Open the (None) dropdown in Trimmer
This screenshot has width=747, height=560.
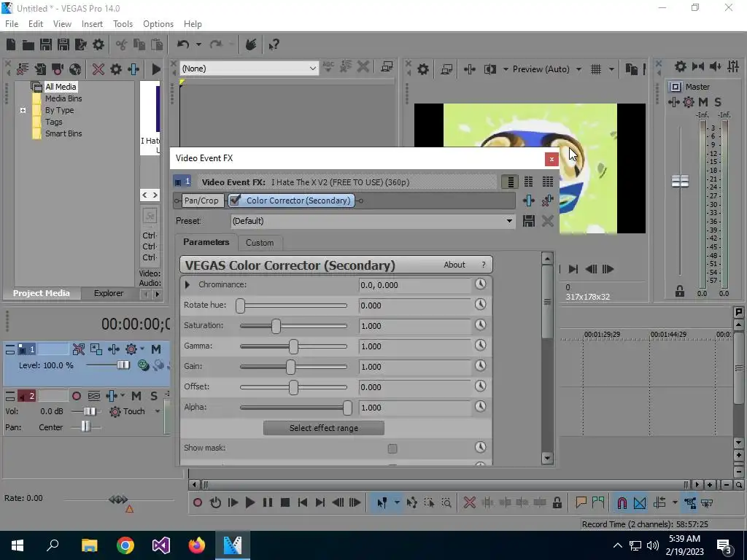click(x=312, y=69)
